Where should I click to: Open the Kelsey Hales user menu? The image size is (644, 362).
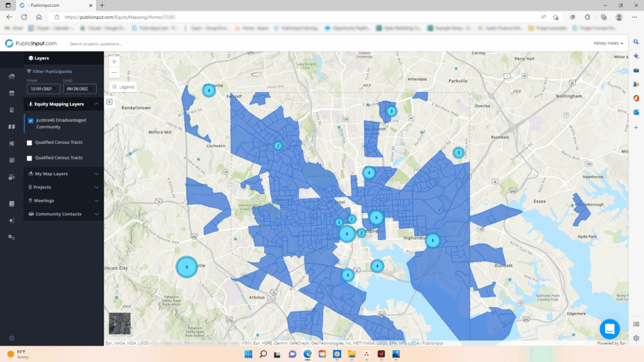(608, 43)
